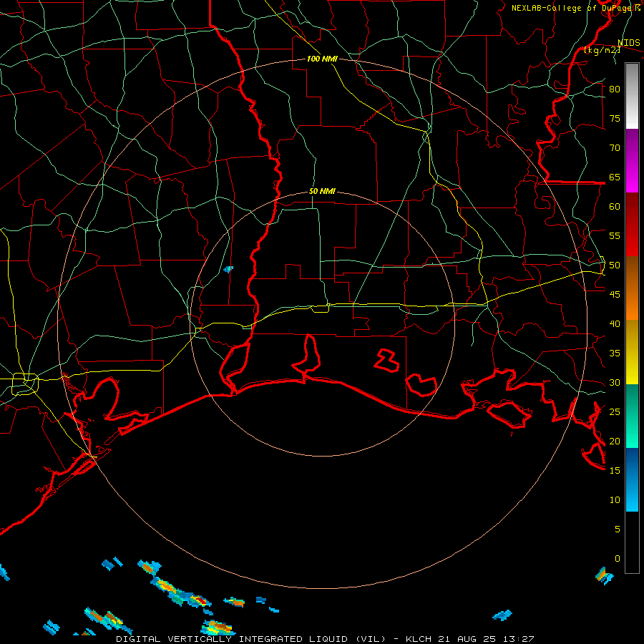Click the legend value 40
This screenshot has width=644, height=644.
click(615, 323)
